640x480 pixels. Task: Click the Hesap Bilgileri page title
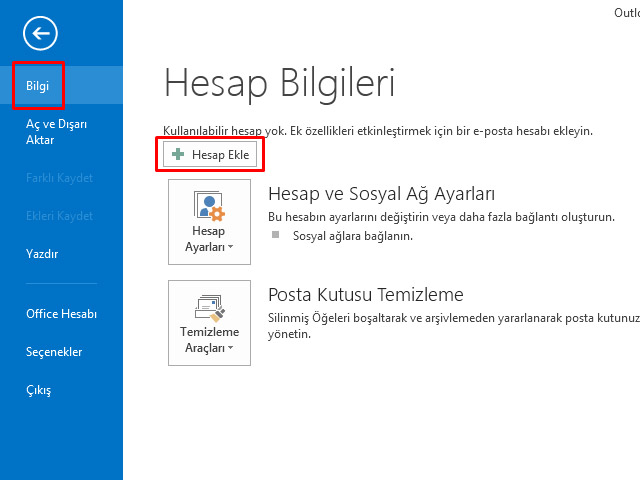click(279, 83)
